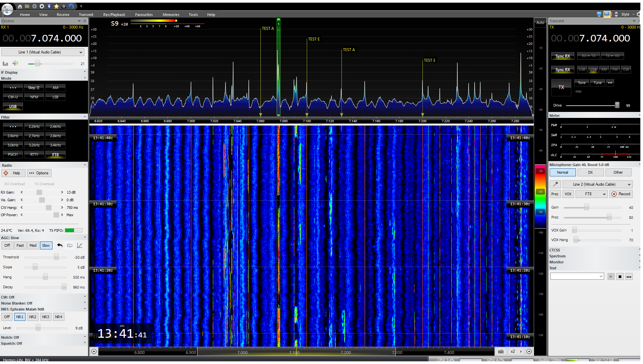Image resolution: width=643 pixels, height=364 pixels.
Task: Toggle the VOX button
Action: click(568, 194)
